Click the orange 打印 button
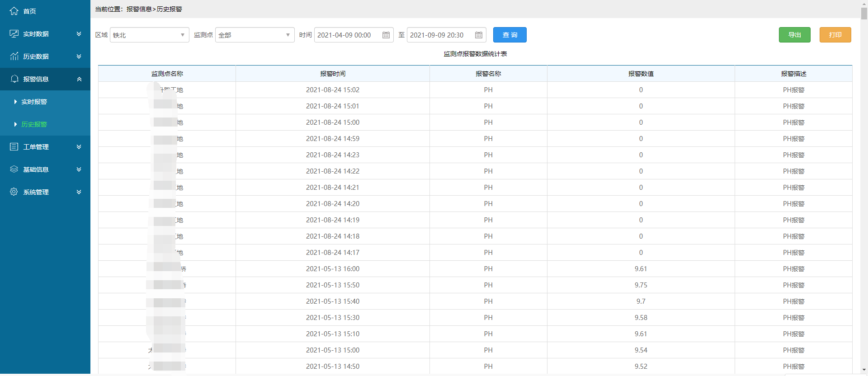The width and height of the screenshot is (868, 376). point(835,35)
